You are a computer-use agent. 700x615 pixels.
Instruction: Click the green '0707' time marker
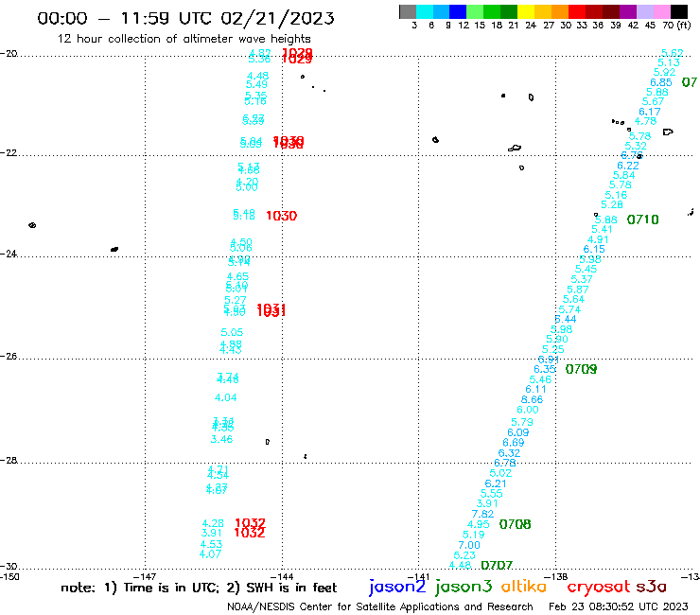click(x=497, y=566)
